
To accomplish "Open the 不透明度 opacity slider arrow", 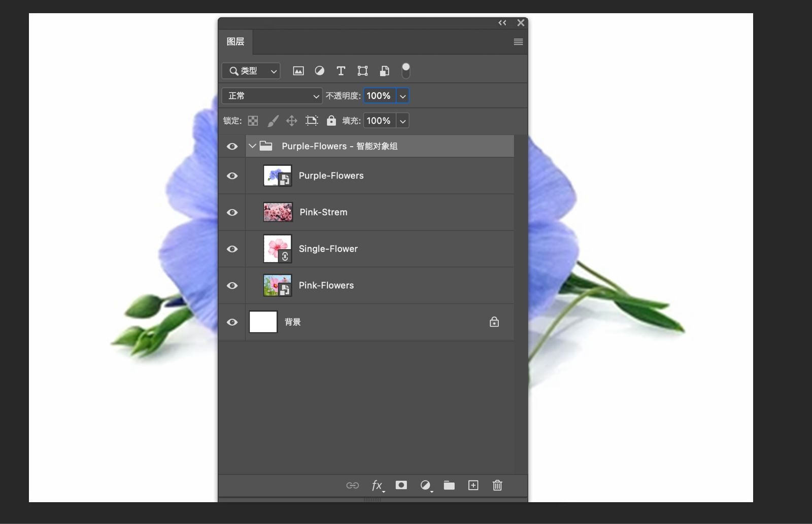I will click(x=402, y=96).
